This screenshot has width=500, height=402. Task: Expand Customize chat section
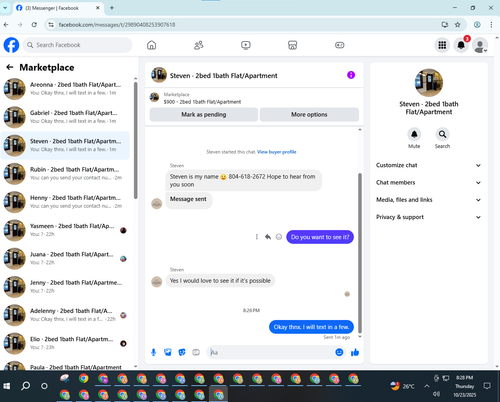point(429,165)
